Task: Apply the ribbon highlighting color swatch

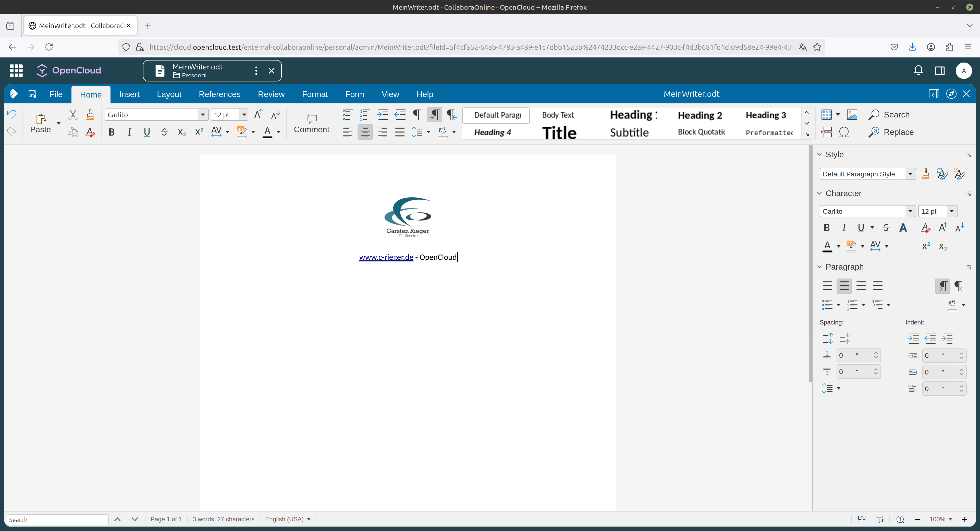Action: (242, 132)
